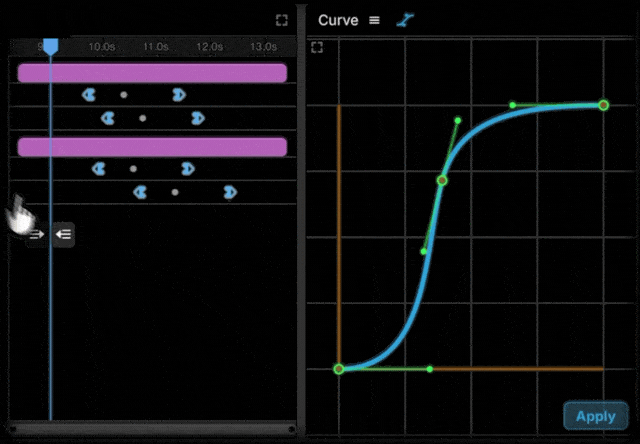This screenshot has height=444, width=640.
Task: Click fourth row's middle gray dot
Action: (x=175, y=192)
